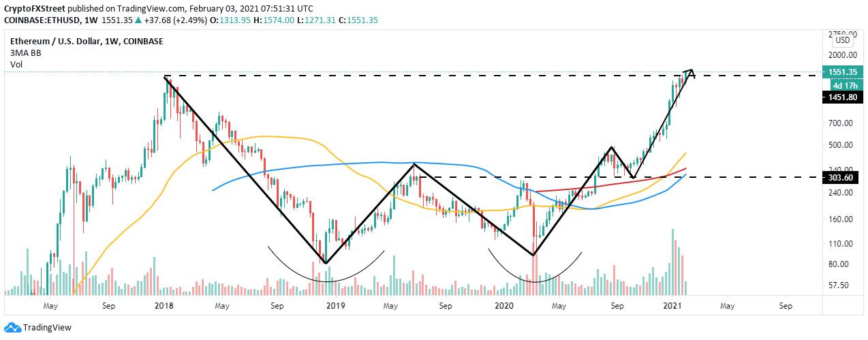Viewport: 868px width, 340px height.
Task: Click the Sep label right before 2021
Action: pyautogui.click(x=617, y=307)
